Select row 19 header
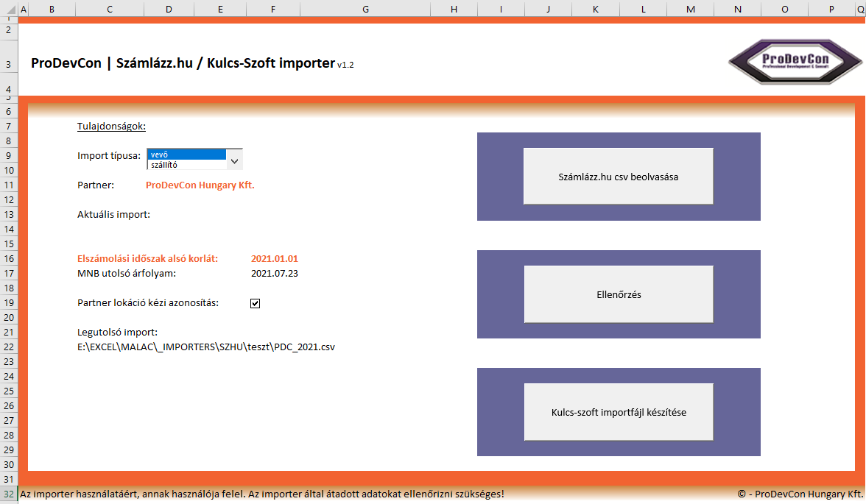Image resolution: width=866 pixels, height=504 pixels. tap(9, 302)
